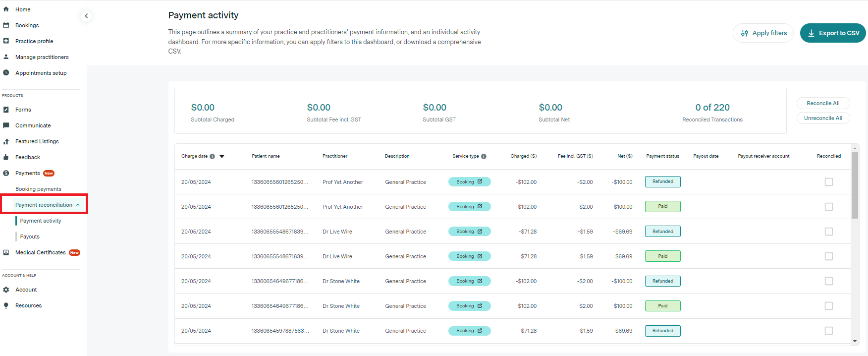Viewport: 868px width, 356px height.
Task: Tick Reconciled checkbox for first Refunded row
Action: pyautogui.click(x=828, y=182)
